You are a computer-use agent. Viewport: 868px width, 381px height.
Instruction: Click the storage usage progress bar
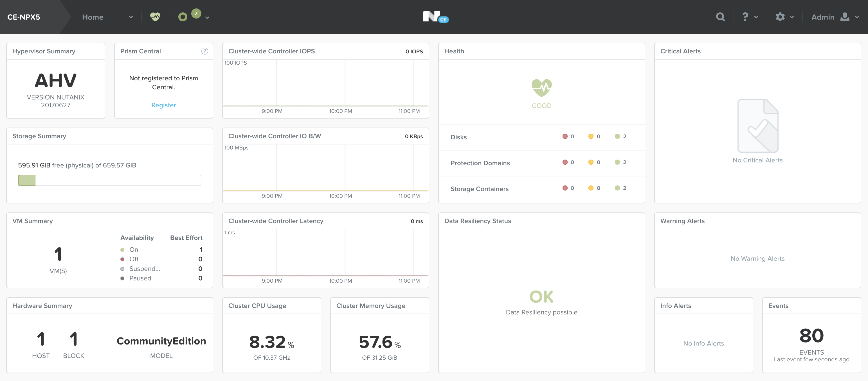[109, 180]
